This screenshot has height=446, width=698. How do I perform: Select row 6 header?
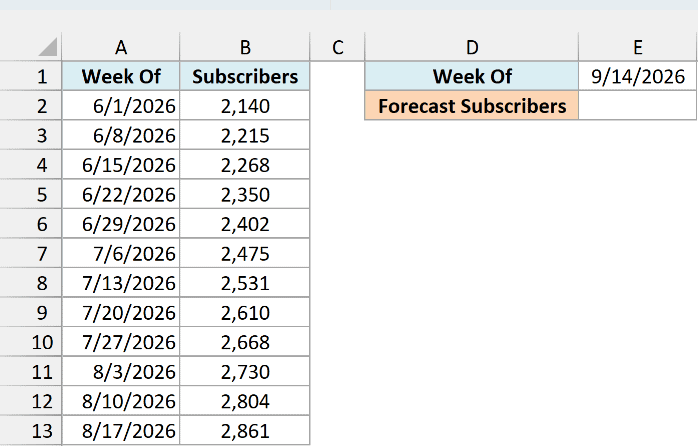pyautogui.click(x=31, y=223)
